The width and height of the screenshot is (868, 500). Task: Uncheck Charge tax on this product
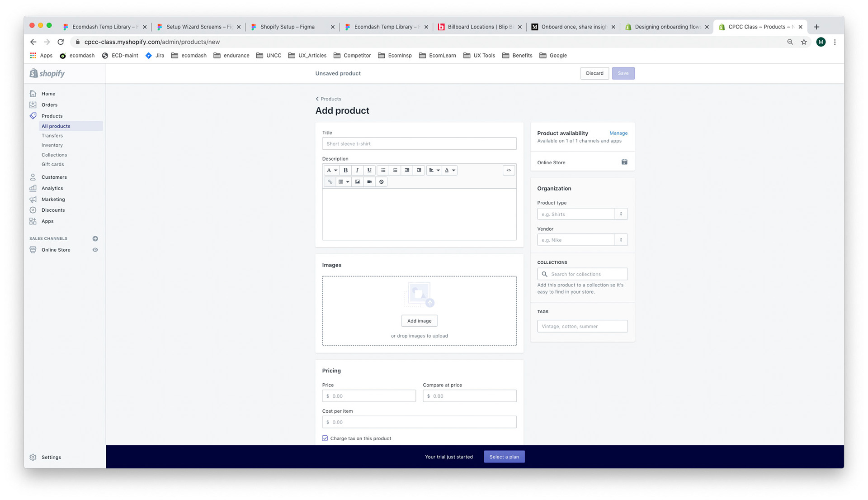325,438
